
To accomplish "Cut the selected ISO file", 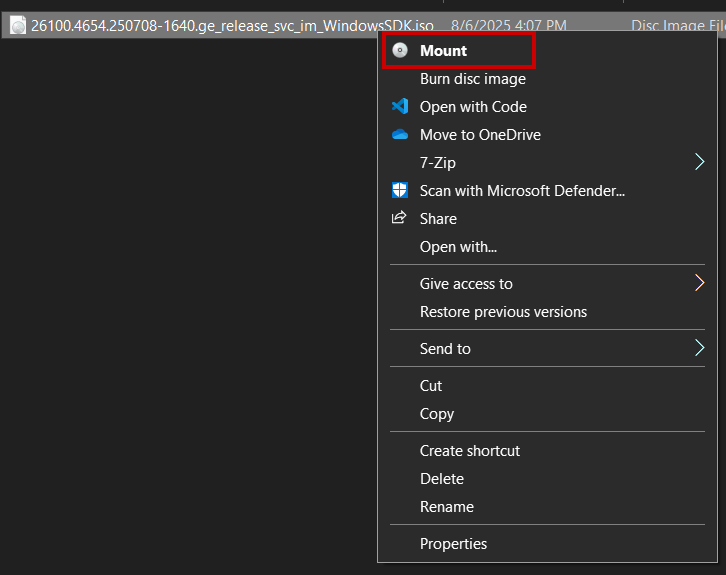I will click(431, 386).
